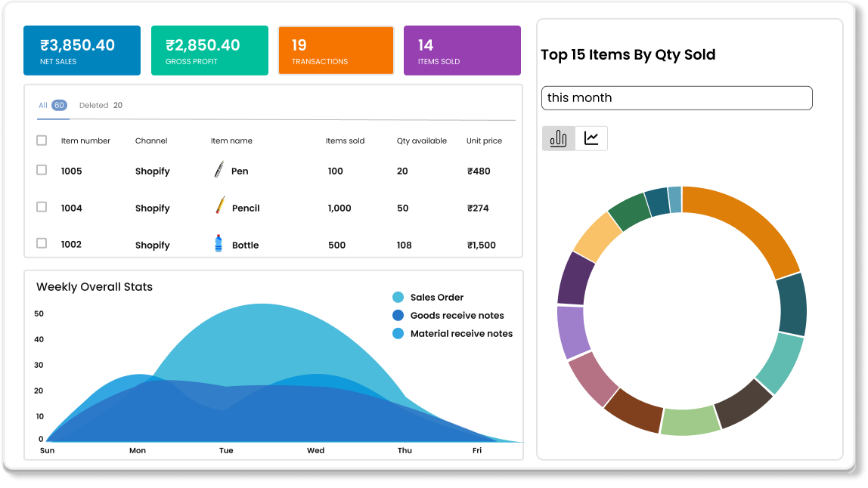The image size is (868, 488).
Task: Click the Items Sold summary card
Action: [x=462, y=50]
